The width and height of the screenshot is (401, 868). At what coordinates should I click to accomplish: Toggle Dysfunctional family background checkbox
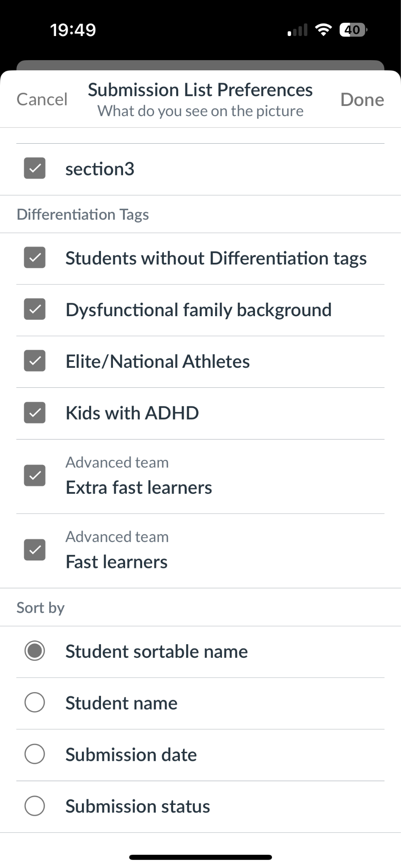pos(35,309)
